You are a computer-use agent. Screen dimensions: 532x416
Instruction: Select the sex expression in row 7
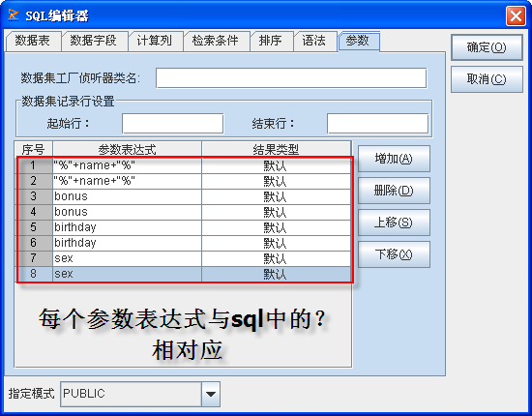pos(128,258)
